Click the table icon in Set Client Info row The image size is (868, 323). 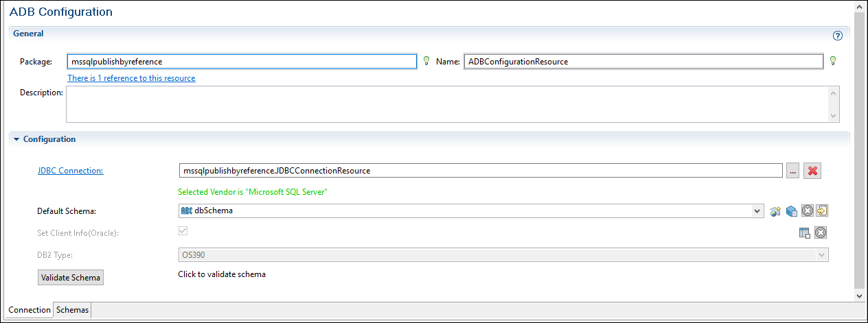[x=805, y=233]
